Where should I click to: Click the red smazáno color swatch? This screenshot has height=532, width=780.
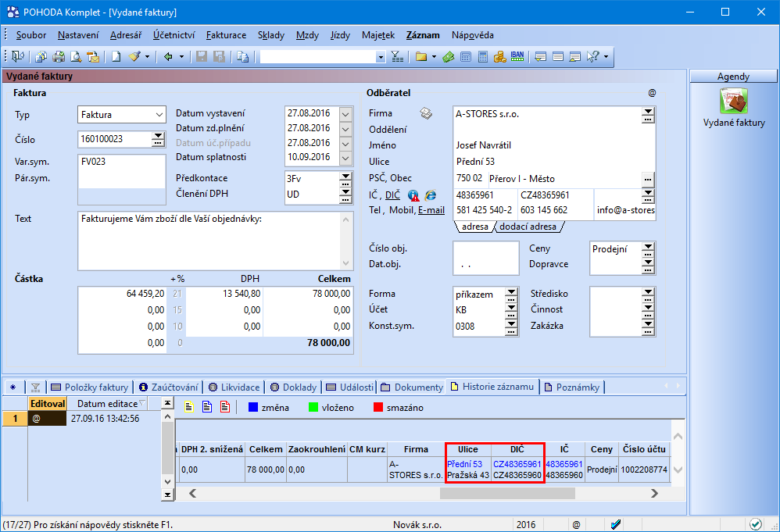(378, 408)
